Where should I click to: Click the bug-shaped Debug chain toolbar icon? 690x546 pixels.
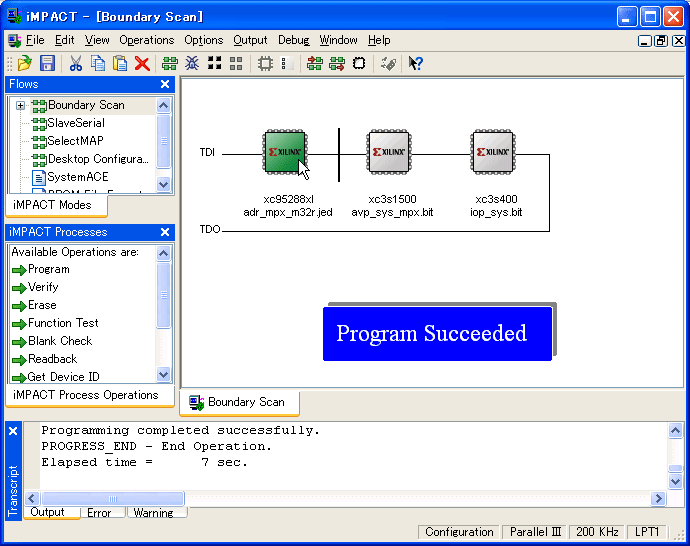click(x=192, y=63)
